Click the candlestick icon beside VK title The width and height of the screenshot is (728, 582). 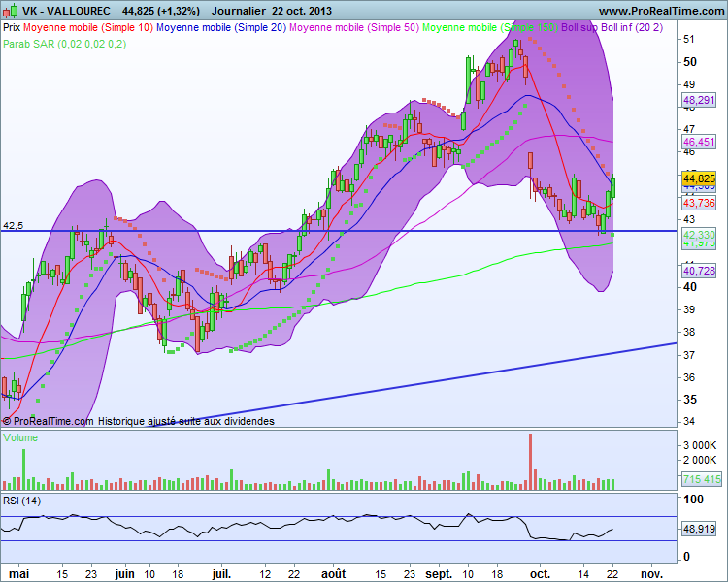coord(10,11)
